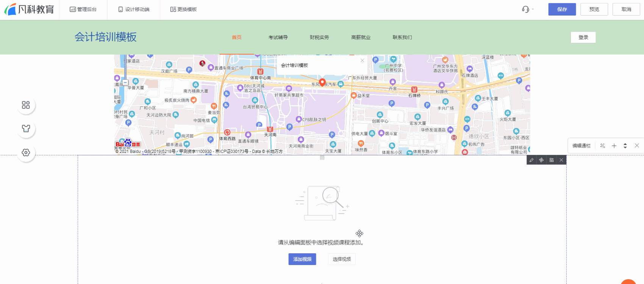Click the pinwheel module effects icon
Image resolution: width=644 pixels, height=284 pixels.
pyautogui.click(x=541, y=160)
